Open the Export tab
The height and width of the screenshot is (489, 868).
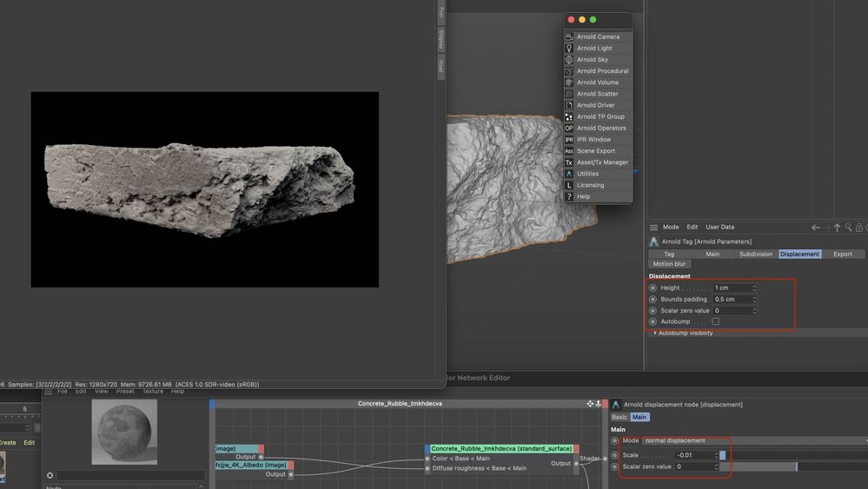pyautogui.click(x=843, y=254)
